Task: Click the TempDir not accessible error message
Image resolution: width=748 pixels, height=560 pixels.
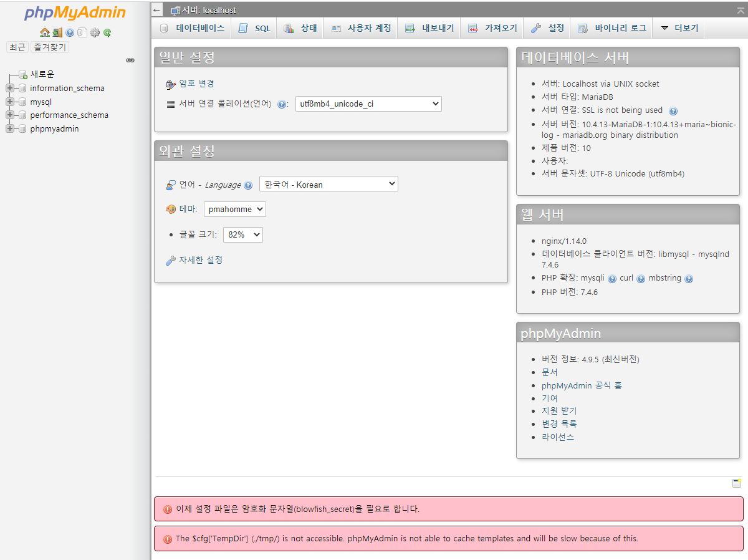Action: point(449,538)
